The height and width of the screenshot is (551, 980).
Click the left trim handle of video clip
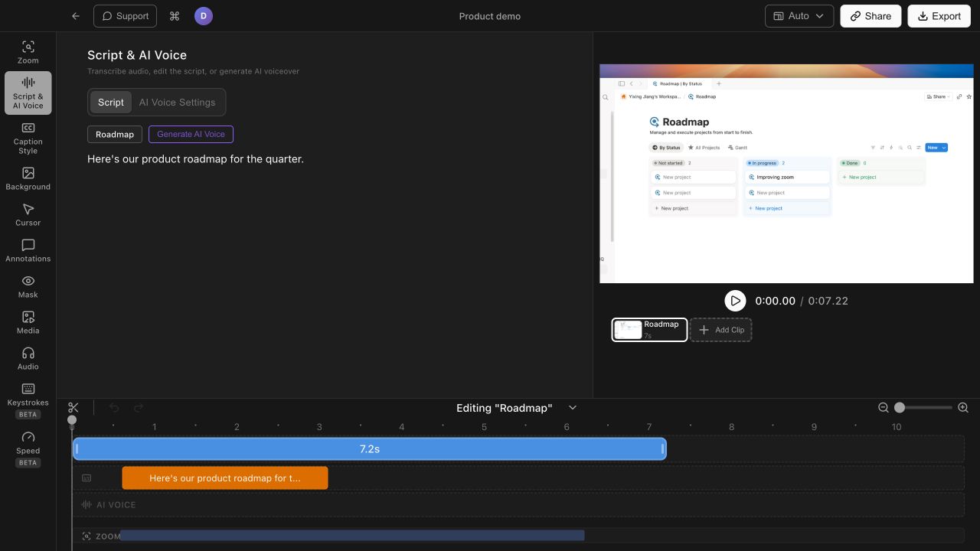[77, 449]
